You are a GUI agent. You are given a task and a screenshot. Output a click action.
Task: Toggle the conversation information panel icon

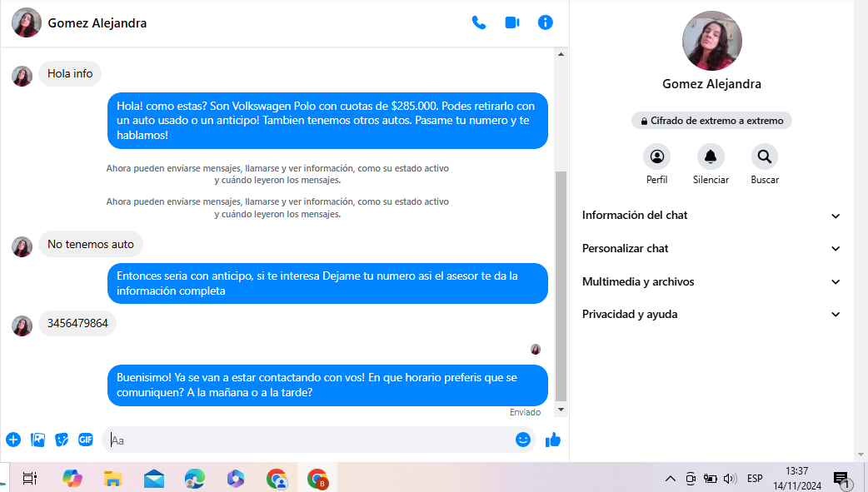tap(546, 22)
